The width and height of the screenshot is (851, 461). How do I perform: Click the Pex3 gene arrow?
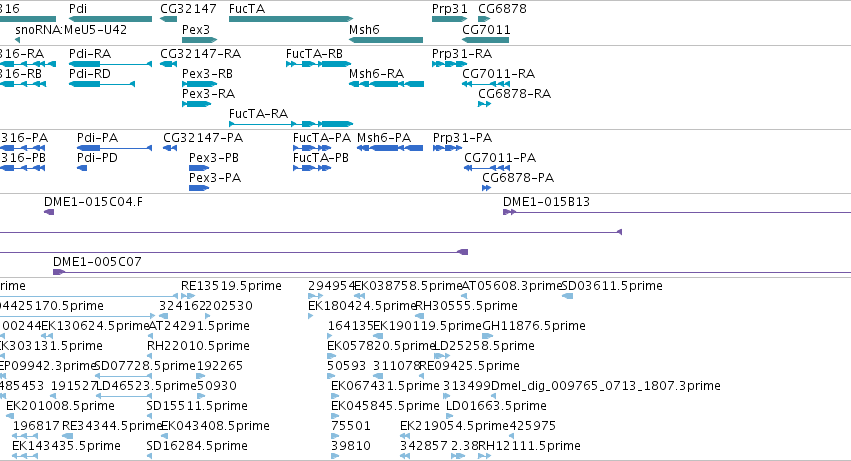[200, 40]
